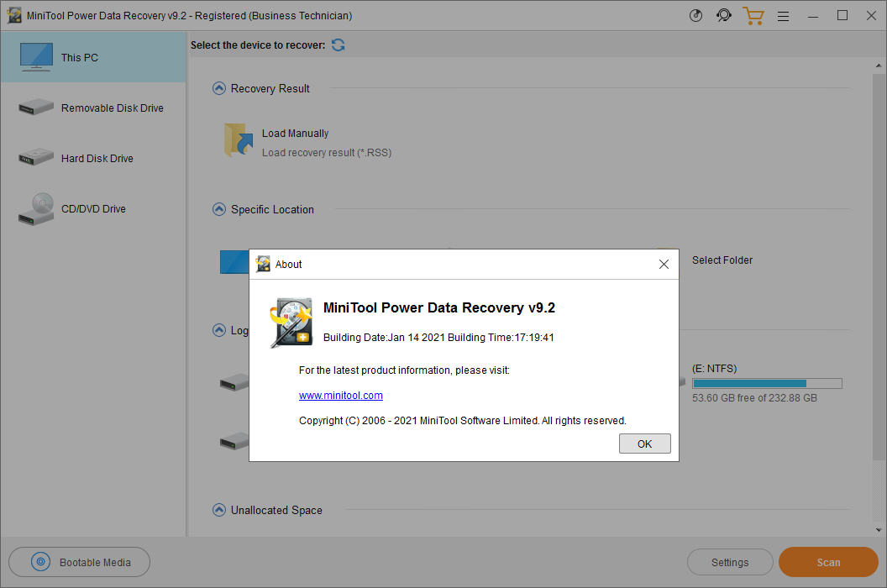The image size is (887, 588).
Task: Click the scrollbar down arrow
Action: click(x=879, y=530)
